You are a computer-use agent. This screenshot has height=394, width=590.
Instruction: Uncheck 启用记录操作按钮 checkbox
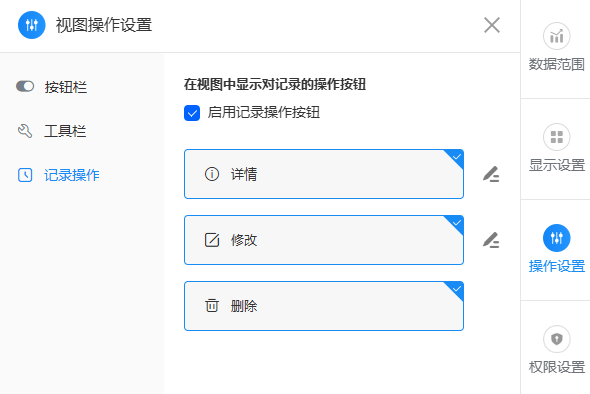[192, 113]
